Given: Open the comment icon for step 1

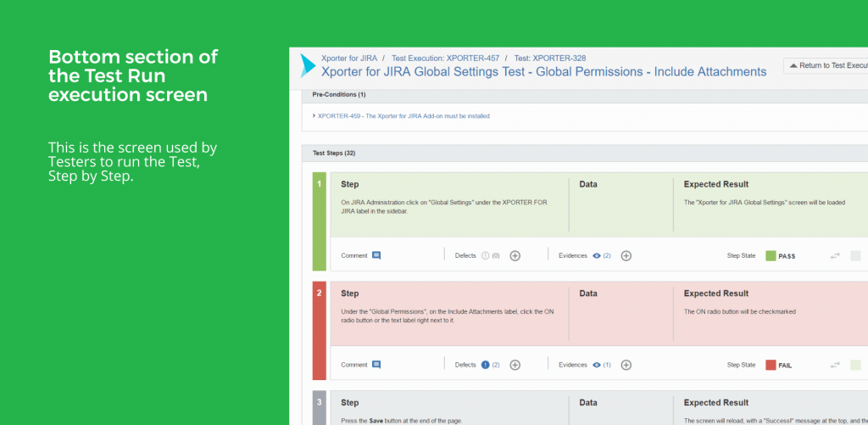Looking at the screenshot, I should 376,255.
